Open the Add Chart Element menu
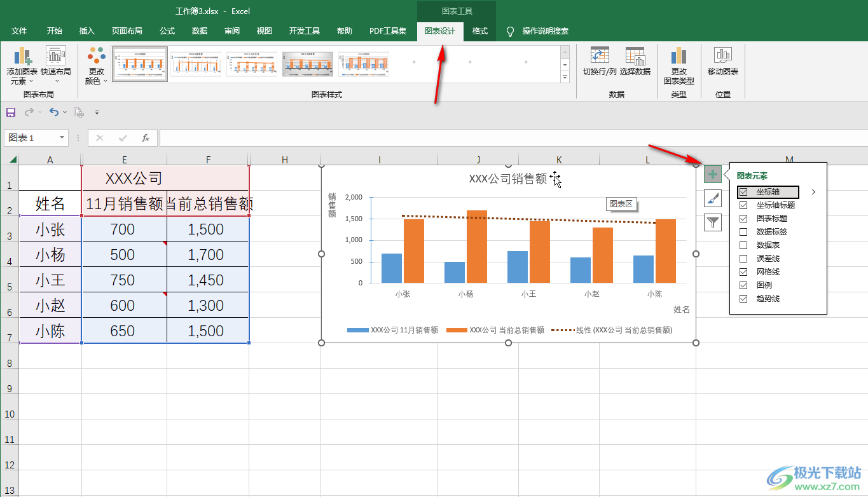 click(x=22, y=66)
